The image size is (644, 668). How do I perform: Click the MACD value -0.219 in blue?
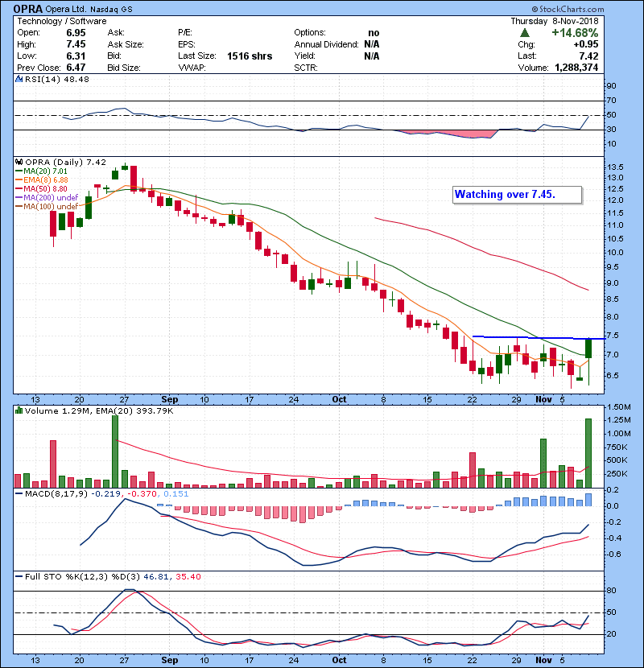point(106,494)
